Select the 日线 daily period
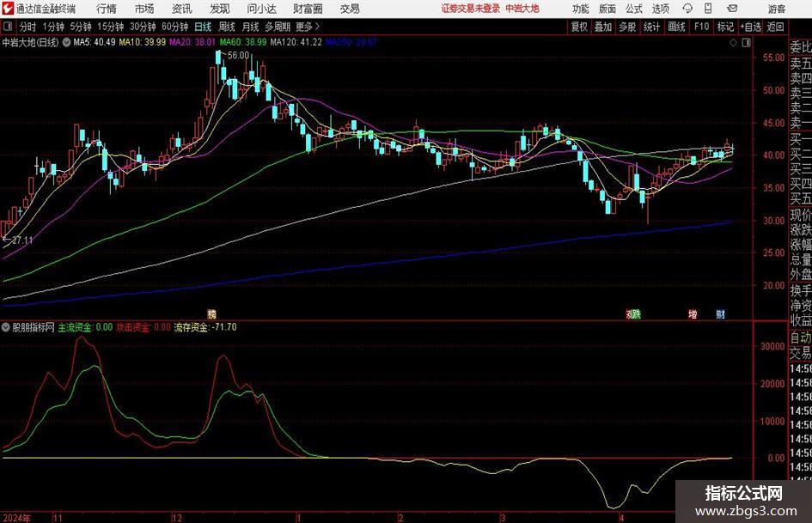 pos(203,27)
